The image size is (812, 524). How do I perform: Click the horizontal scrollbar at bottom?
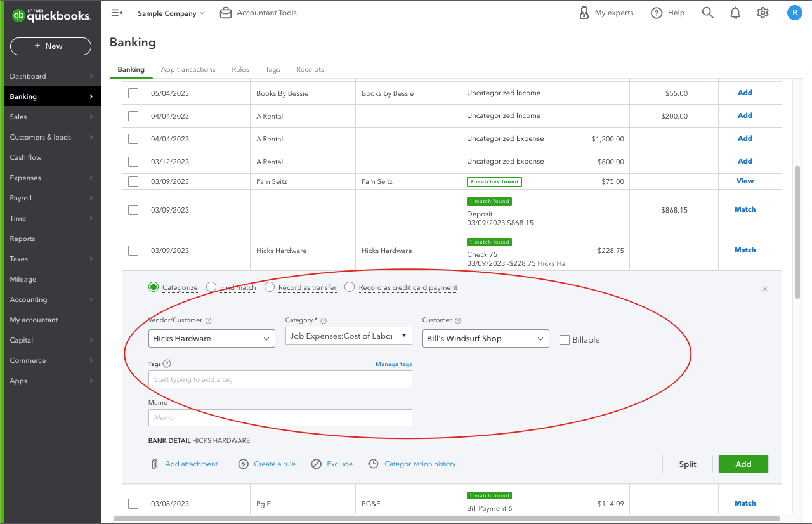[446, 519]
